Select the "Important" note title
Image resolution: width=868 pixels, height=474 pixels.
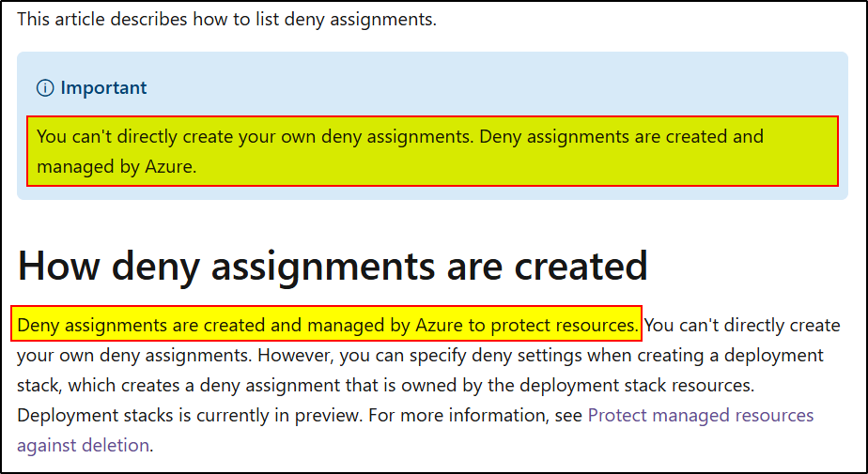[103, 88]
